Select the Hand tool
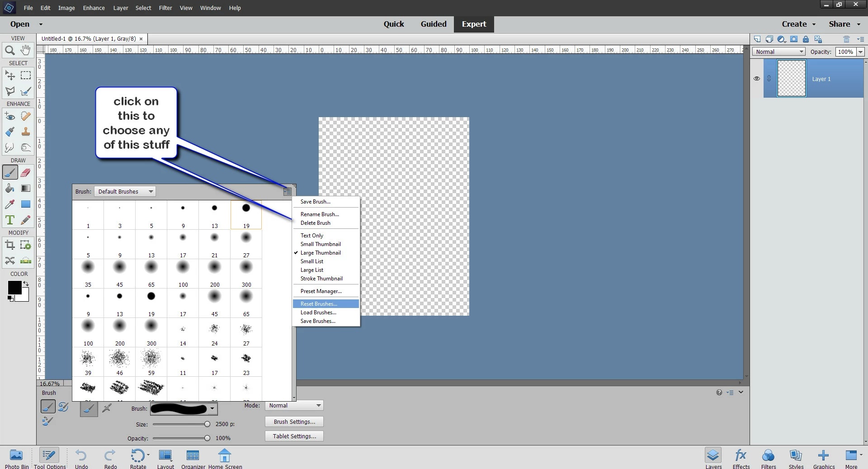Screen dimensions: 868x469 (26, 50)
